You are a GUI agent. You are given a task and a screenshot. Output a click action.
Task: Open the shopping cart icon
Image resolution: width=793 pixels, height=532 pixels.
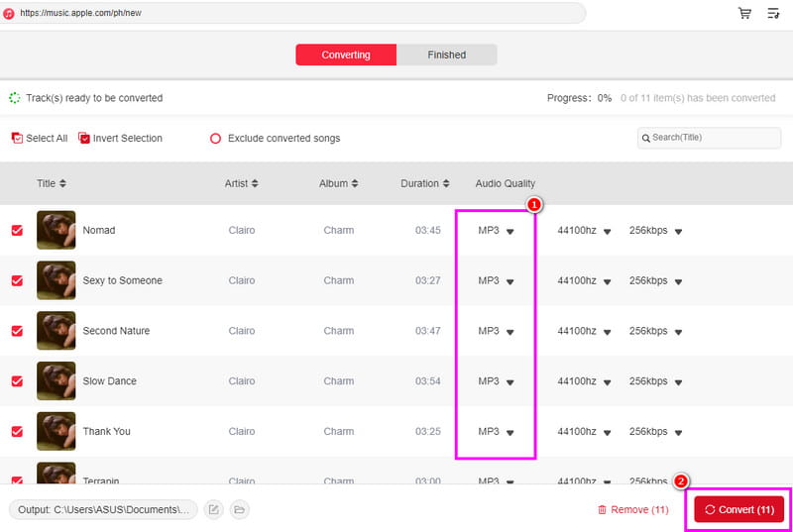(744, 13)
